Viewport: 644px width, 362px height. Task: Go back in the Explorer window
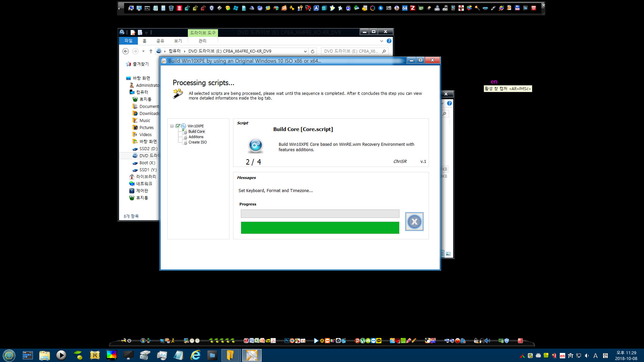coord(125,51)
